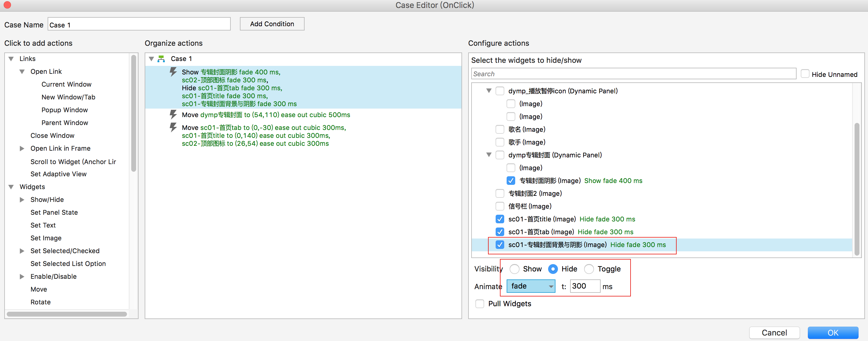The image size is (868, 341).
Task: Click the Case 1 tree icon
Action: [x=161, y=59]
